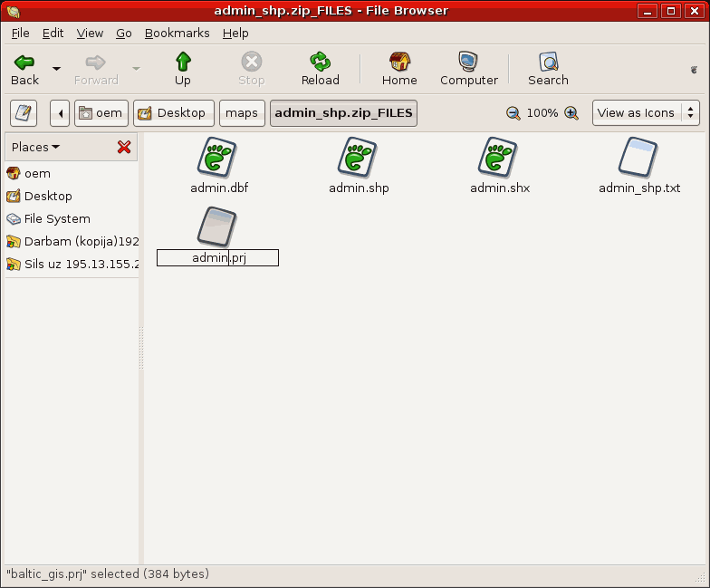Viewport: 710px width, 588px height.
Task: Navigate to the Desktop path button
Action: pos(174,112)
